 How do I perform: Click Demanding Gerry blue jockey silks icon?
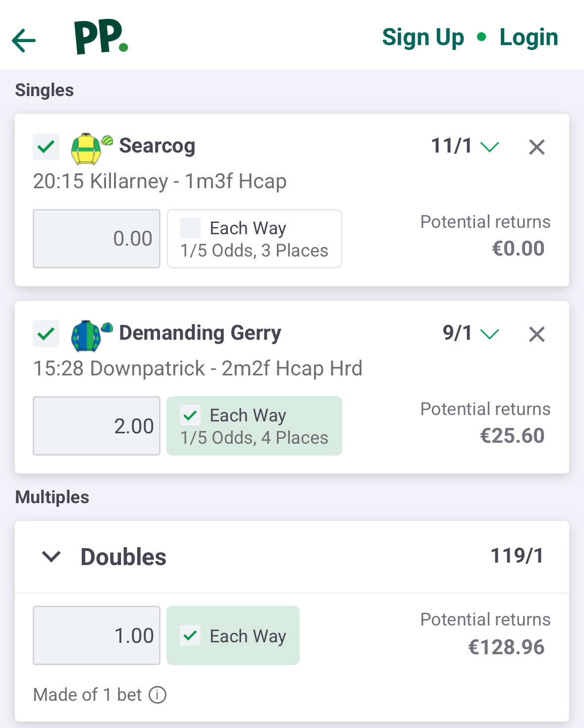click(87, 335)
